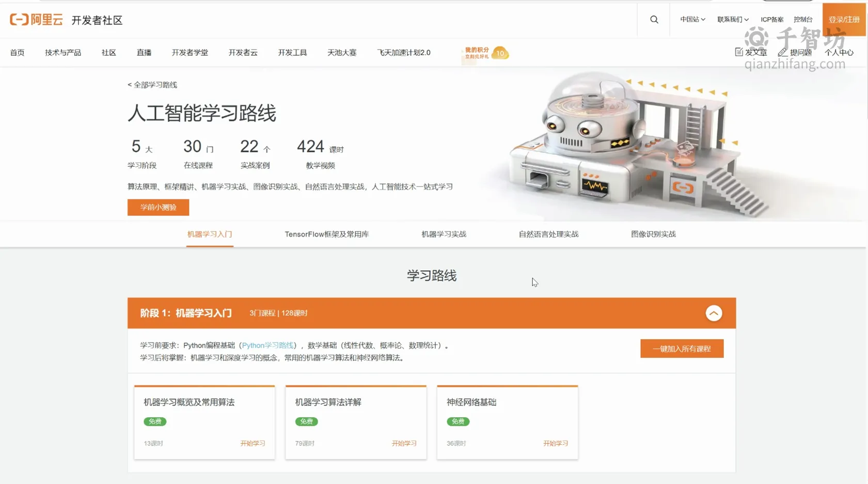Open 个人中心 link
Viewport: 868px width, 484px height.
tap(839, 53)
